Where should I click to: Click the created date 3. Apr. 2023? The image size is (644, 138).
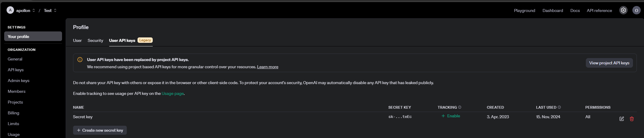498,117
